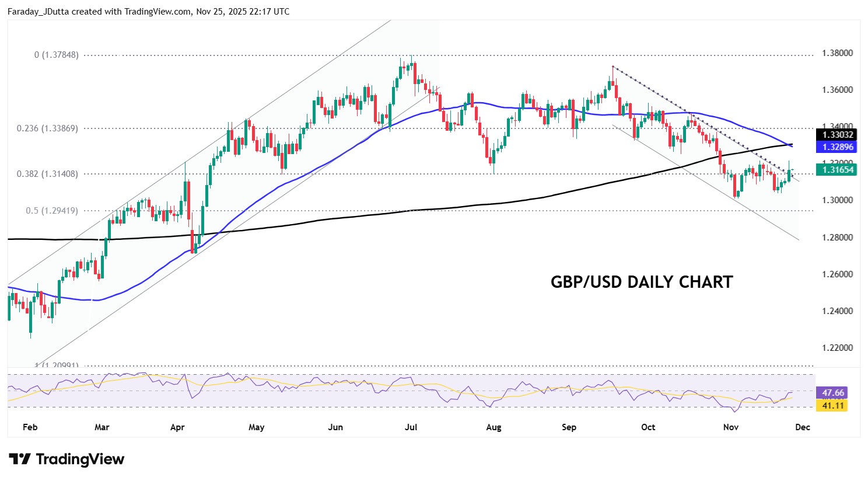Select the 0.236 (1.33869) Fibonacci label
This screenshot has height=481, width=868.
pos(47,128)
